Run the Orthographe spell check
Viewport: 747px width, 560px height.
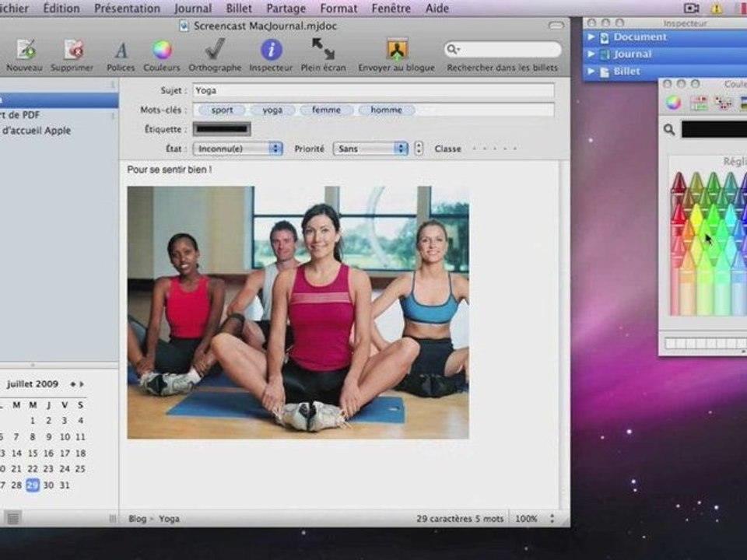(215, 55)
